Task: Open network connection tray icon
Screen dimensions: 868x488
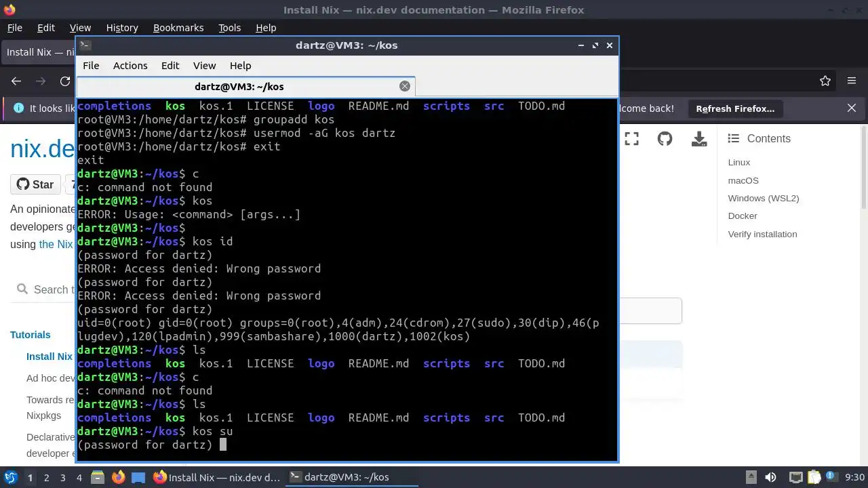Action: (x=795, y=478)
